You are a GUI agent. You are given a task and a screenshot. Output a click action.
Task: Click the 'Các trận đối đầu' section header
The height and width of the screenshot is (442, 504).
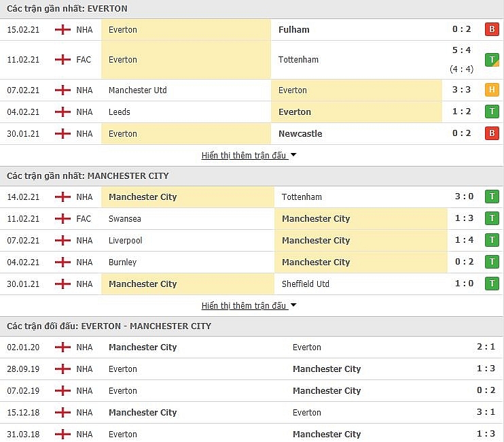coord(109,326)
